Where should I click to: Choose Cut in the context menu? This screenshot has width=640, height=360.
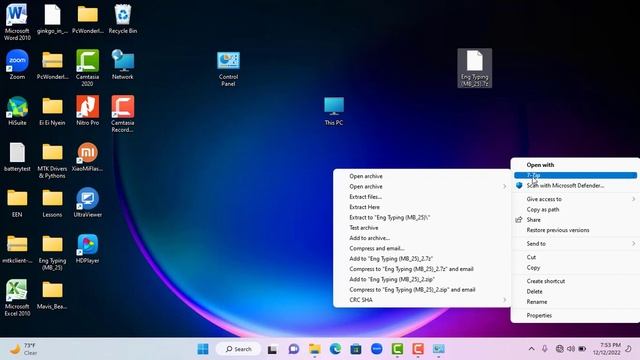coord(575,257)
